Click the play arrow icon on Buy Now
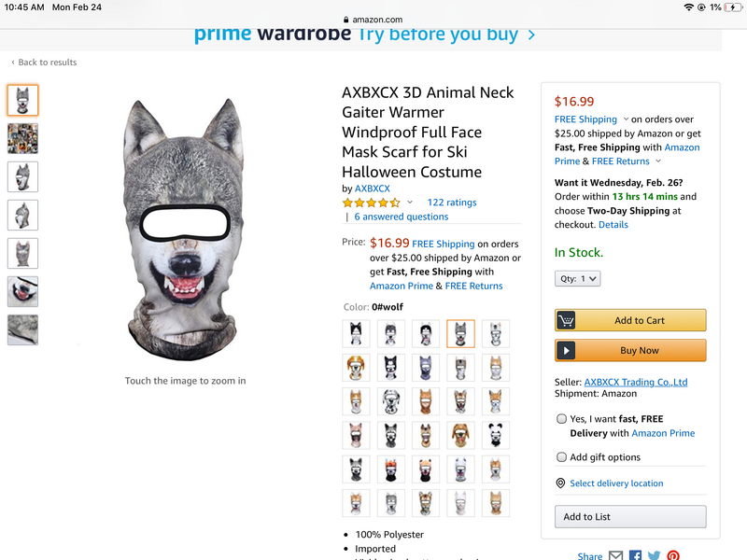The height and width of the screenshot is (560, 747). pyautogui.click(x=566, y=351)
